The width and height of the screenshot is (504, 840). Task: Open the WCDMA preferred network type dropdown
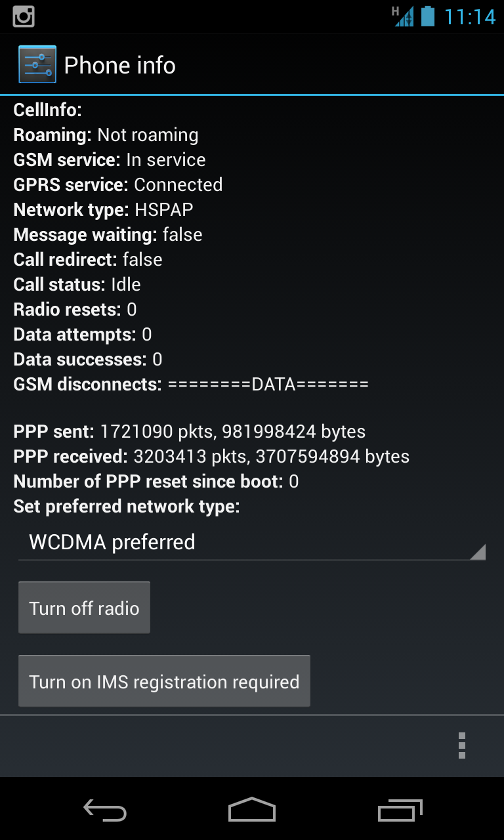tap(252, 542)
